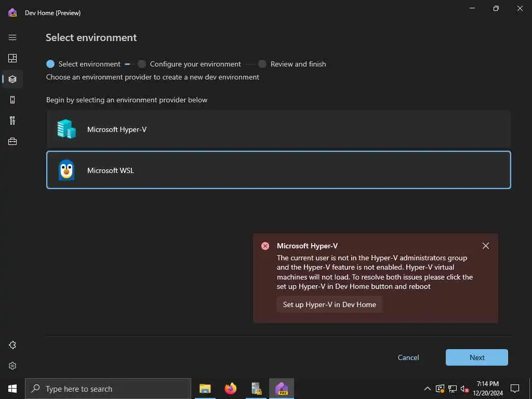Click the Cancel button
532x399 pixels.
408,357
